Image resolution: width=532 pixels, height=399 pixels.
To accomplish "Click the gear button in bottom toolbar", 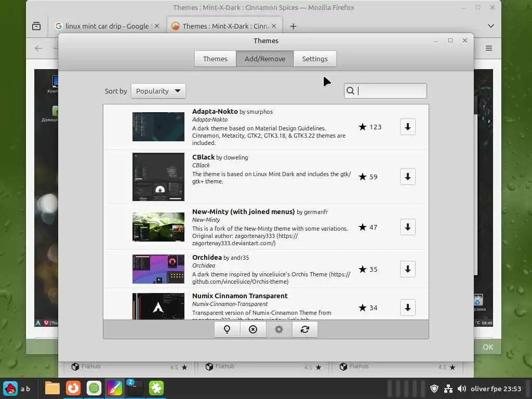I will [x=278, y=329].
